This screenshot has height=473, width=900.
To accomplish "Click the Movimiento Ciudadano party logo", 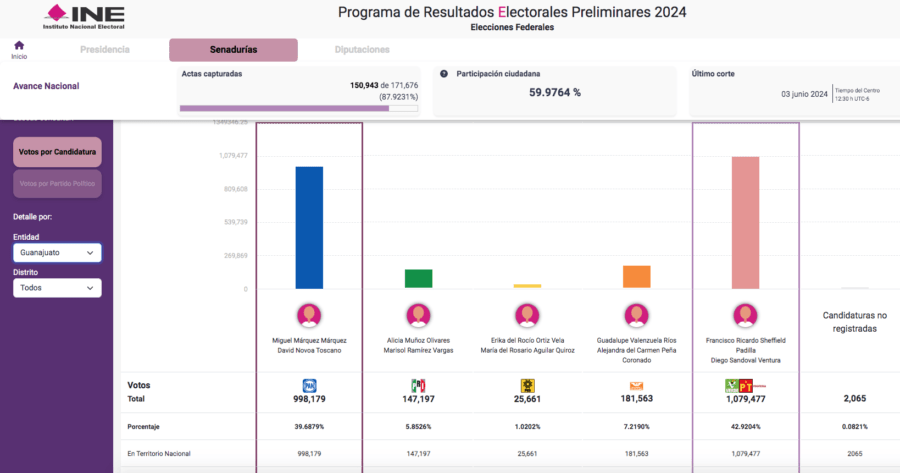I will [636, 385].
